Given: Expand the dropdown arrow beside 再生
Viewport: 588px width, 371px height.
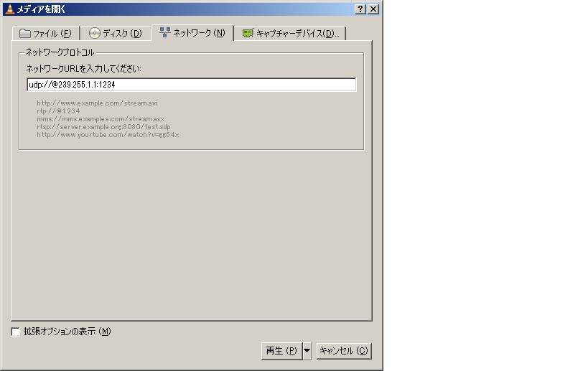Looking at the screenshot, I should point(307,351).
